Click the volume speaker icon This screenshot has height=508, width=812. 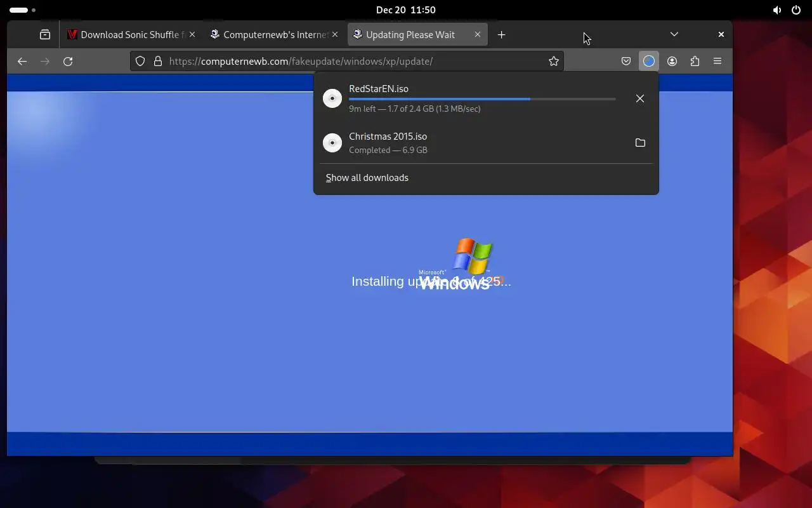777,10
